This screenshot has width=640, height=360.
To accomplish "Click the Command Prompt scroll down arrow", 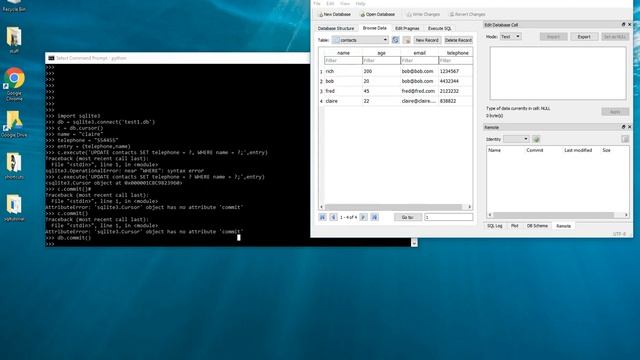I will click(x=414, y=243).
